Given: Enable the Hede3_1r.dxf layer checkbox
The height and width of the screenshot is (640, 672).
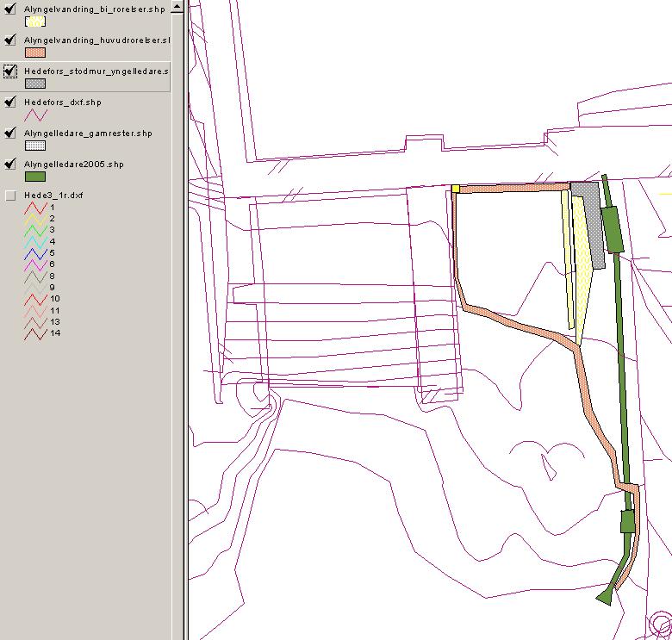Looking at the screenshot, I should [x=10, y=196].
